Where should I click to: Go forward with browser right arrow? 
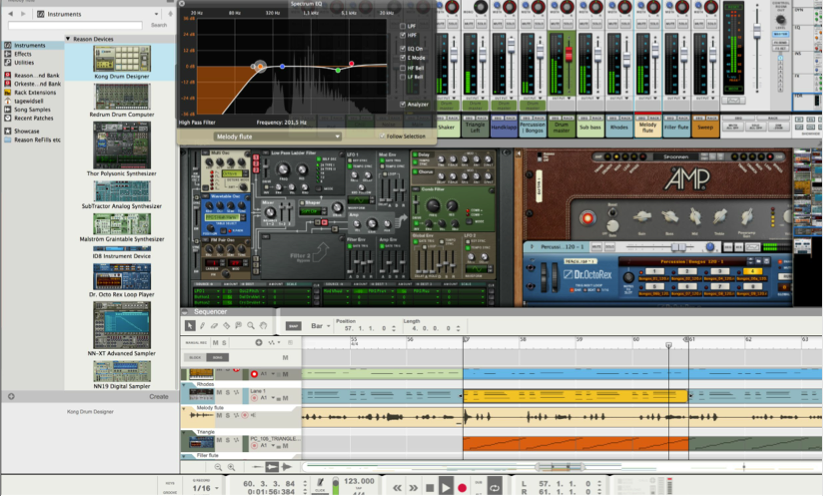(x=23, y=14)
